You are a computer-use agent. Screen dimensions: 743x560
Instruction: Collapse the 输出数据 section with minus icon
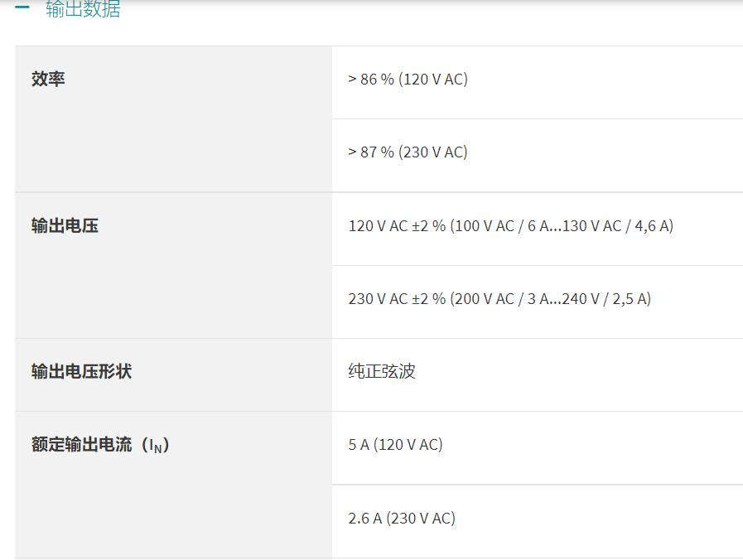22,7
